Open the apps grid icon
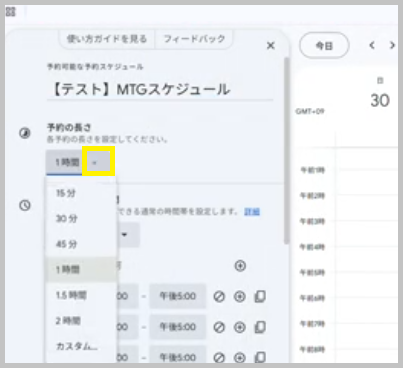403x368 pixels. coord(11,12)
